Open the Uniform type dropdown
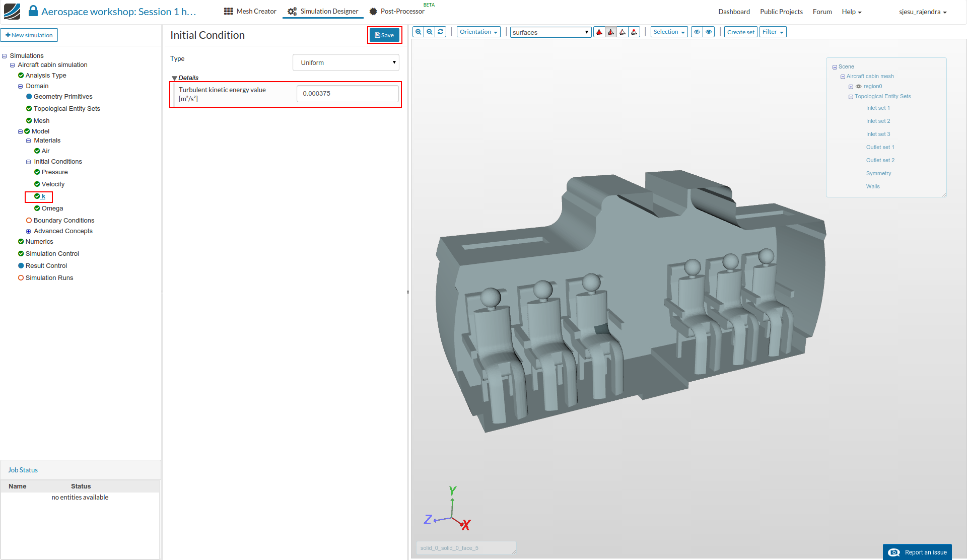 [x=346, y=62]
